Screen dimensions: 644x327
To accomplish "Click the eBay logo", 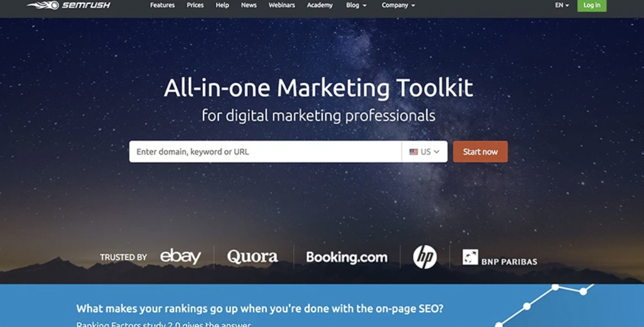I will coord(181,257).
